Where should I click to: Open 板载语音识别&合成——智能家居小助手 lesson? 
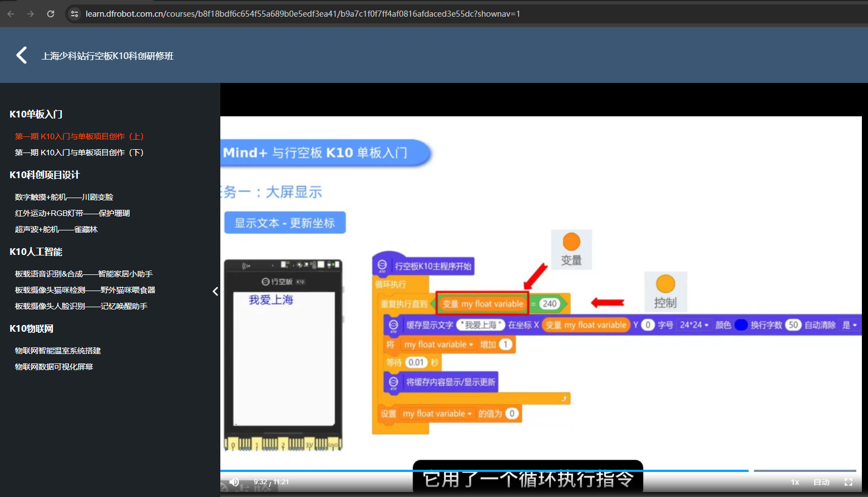click(83, 274)
